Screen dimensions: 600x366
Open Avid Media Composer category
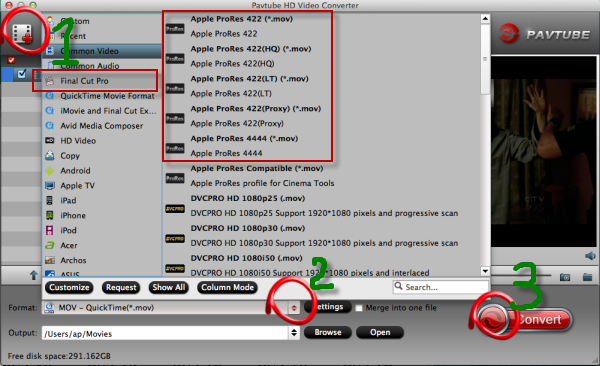point(102,126)
